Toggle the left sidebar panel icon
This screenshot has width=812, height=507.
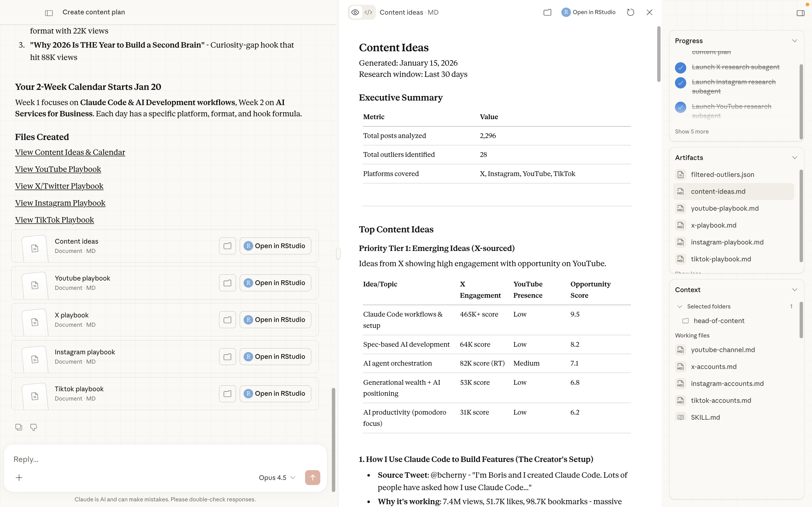[x=49, y=13]
